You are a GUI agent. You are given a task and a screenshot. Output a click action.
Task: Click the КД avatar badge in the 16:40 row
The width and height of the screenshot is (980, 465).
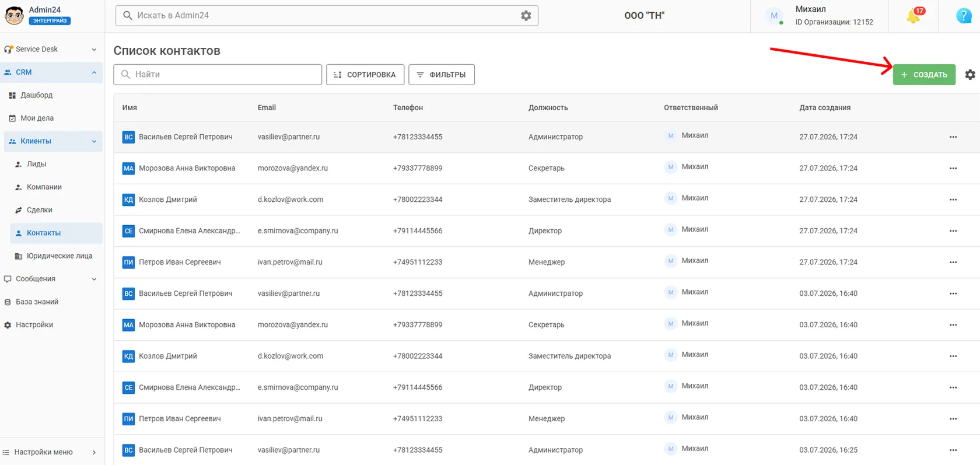click(128, 356)
